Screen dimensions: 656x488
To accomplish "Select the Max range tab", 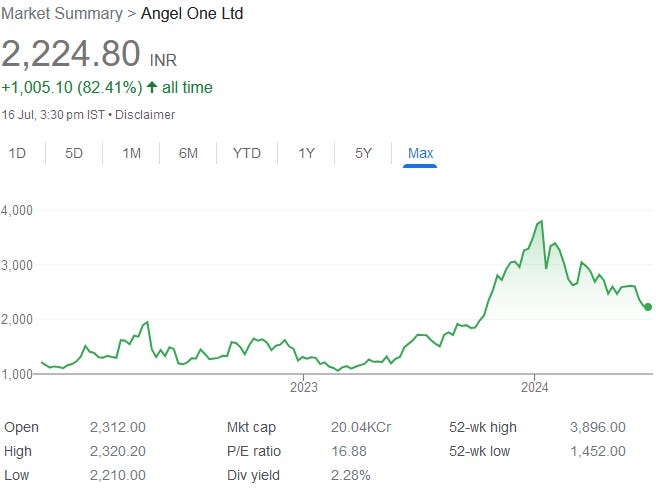I will [420, 153].
